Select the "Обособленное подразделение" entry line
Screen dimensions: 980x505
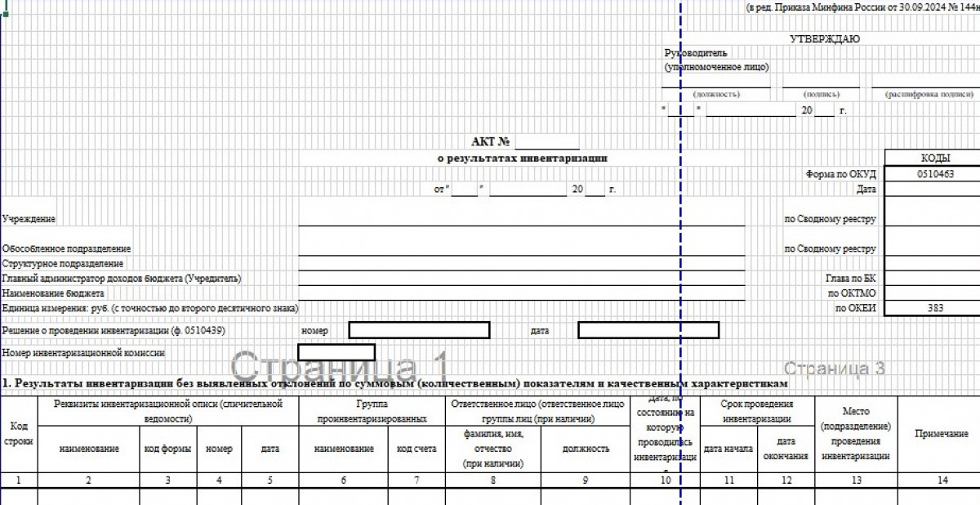tap(521, 248)
